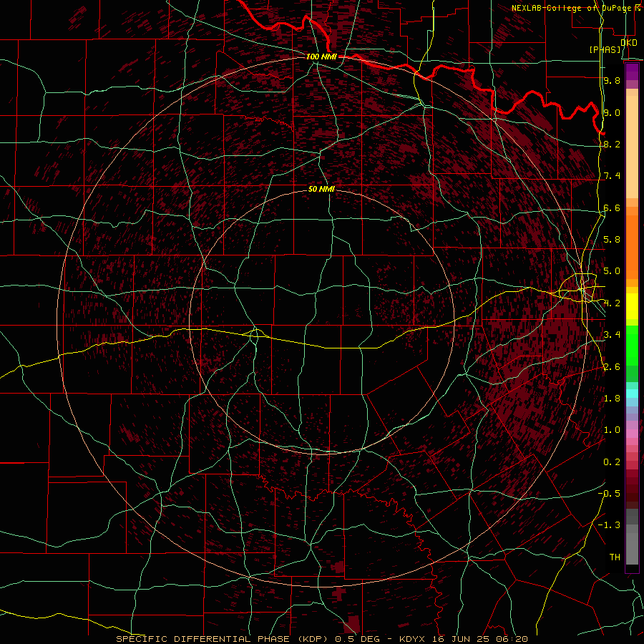Click the 50 NMI range ring label
644x644 pixels.
pyautogui.click(x=321, y=189)
